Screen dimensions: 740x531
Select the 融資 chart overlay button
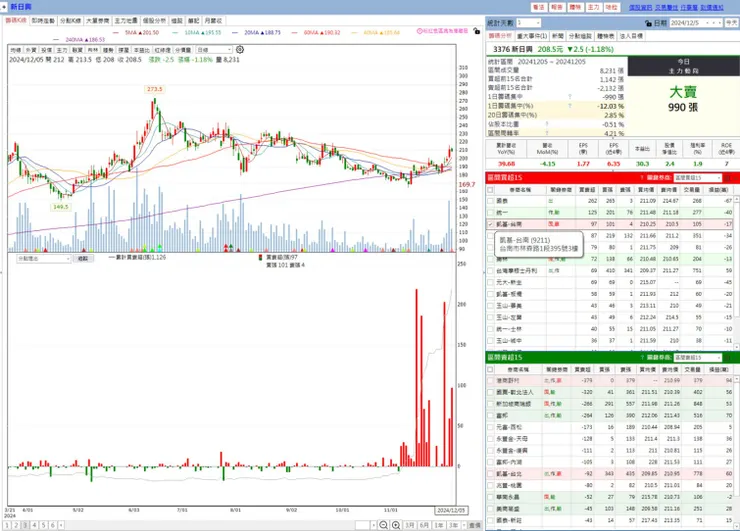(x=77, y=50)
